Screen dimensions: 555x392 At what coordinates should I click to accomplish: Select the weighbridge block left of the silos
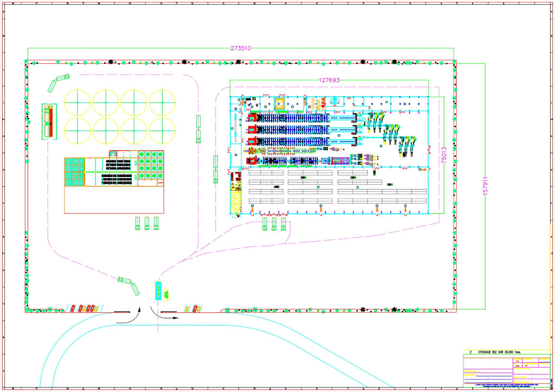pyautogui.click(x=49, y=121)
